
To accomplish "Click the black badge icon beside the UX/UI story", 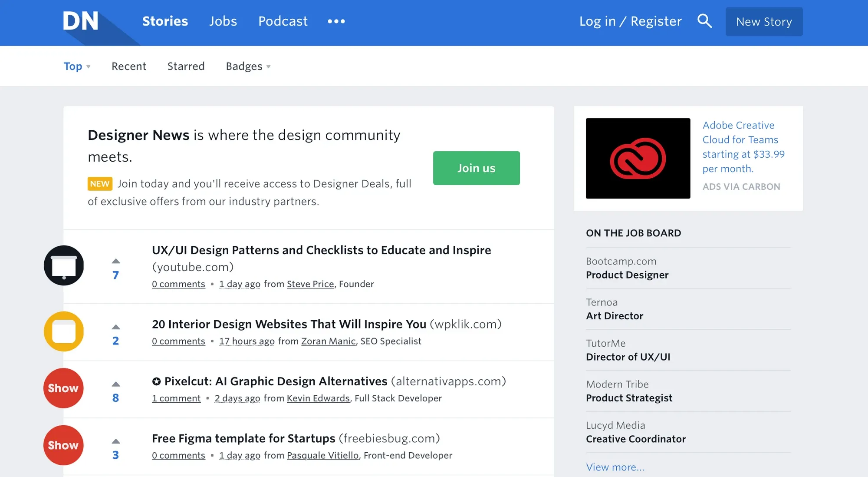I will click(64, 265).
